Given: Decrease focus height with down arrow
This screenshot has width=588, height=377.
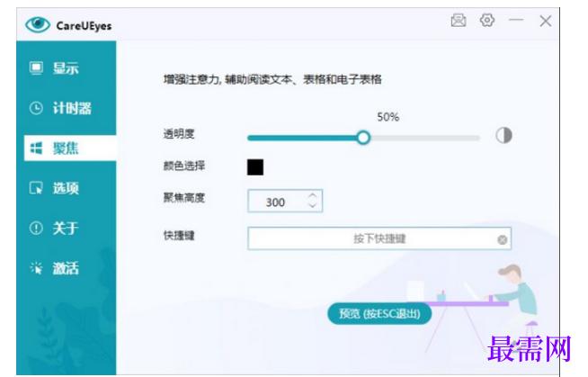Looking at the screenshot, I should point(312,205).
